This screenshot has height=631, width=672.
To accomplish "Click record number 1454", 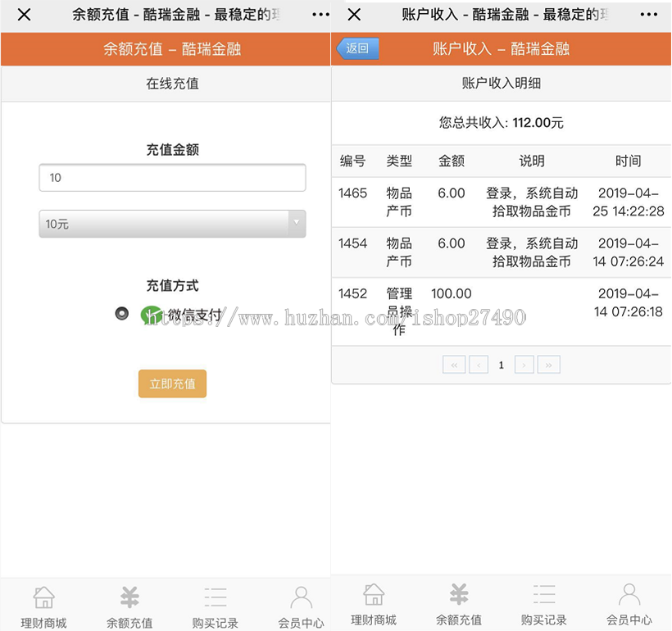I will (x=352, y=243).
